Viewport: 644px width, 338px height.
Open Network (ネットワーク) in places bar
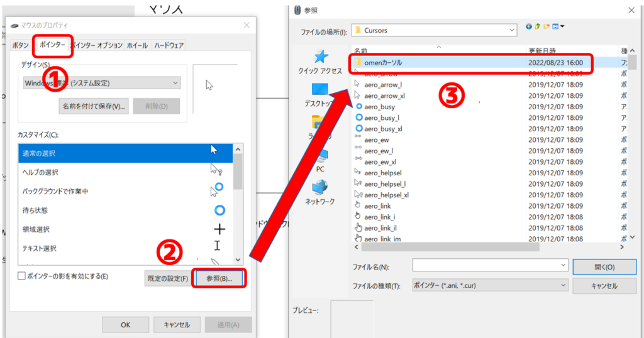pyautogui.click(x=320, y=193)
